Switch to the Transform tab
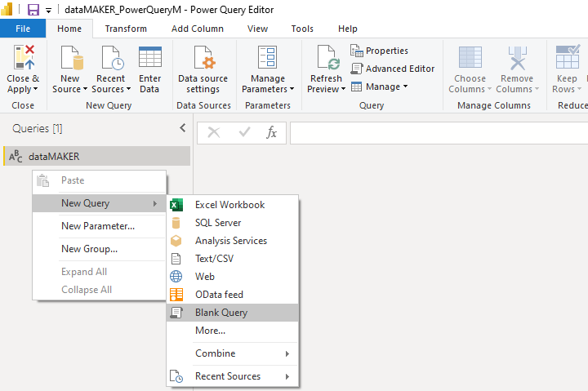Screen dimensions: 588x391 [126, 29]
